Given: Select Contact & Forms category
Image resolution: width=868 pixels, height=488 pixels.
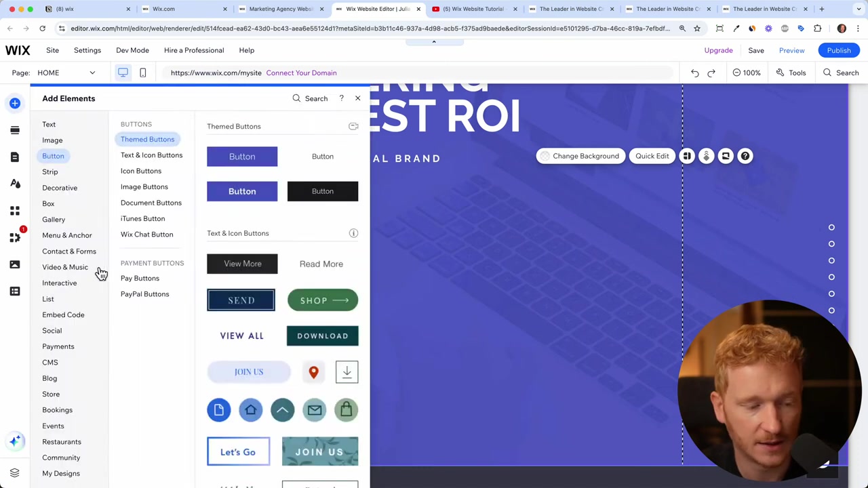Looking at the screenshot, I should 69,251.
